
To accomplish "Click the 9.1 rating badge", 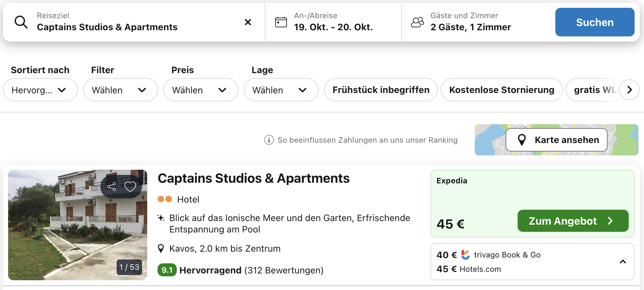I will tap(167, 270).
